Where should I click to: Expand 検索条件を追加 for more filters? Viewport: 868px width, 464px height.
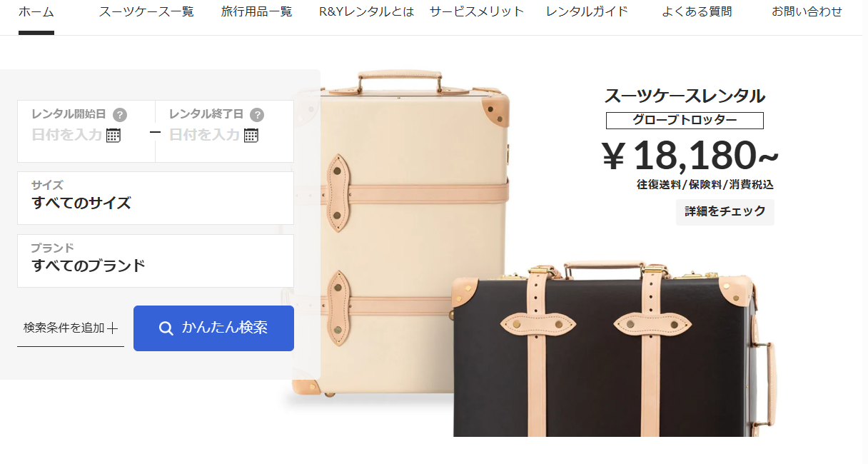71,328
